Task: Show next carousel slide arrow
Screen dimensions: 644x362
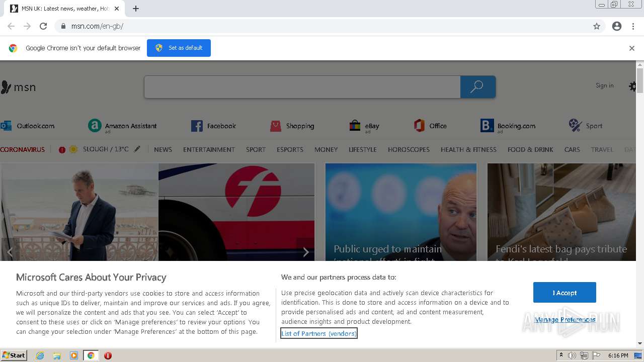Action: (305, 252)
